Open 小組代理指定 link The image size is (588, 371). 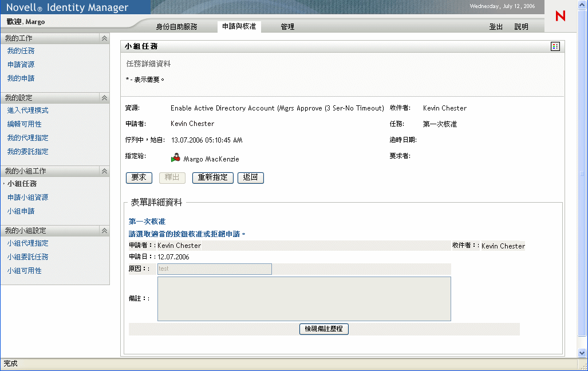point(27,243)
